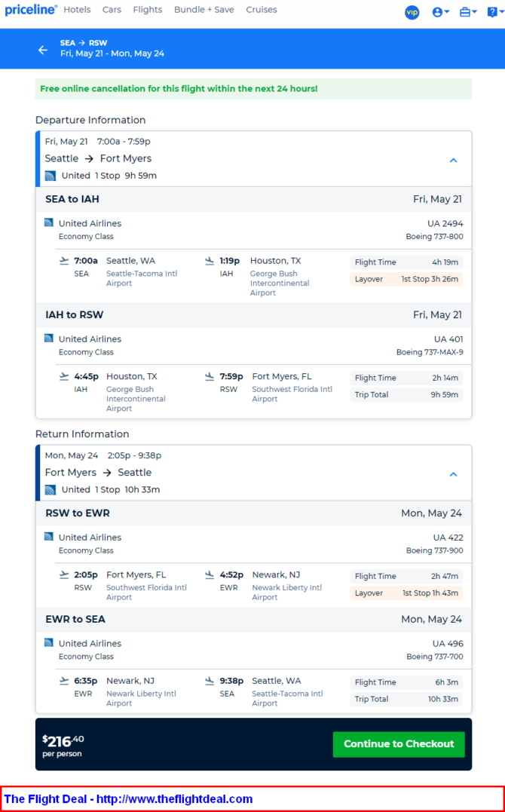Viewport: 505px width, 812px height.
Task: Click the Flight Time 6h 3m row
Action: pyautogui.click(x=406, y=682)
